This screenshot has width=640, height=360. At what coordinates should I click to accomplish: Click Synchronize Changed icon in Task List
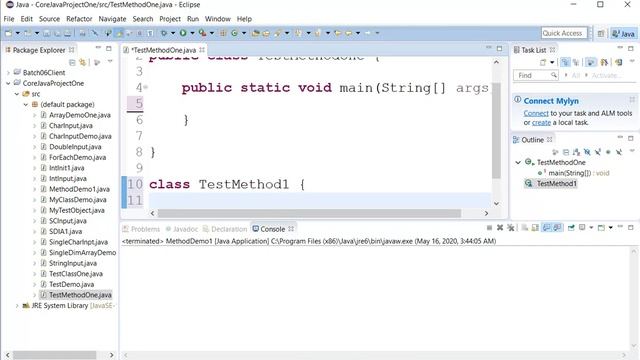619,62
